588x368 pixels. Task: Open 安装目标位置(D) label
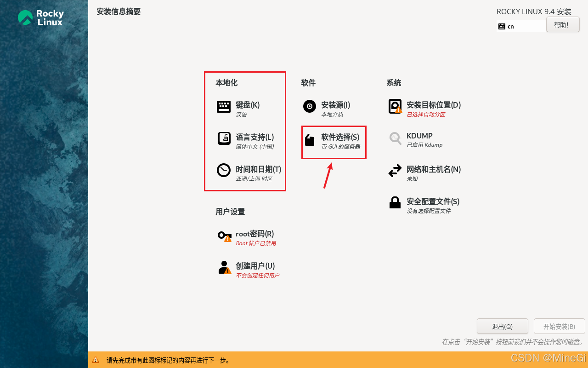click(x=434, y=105)
